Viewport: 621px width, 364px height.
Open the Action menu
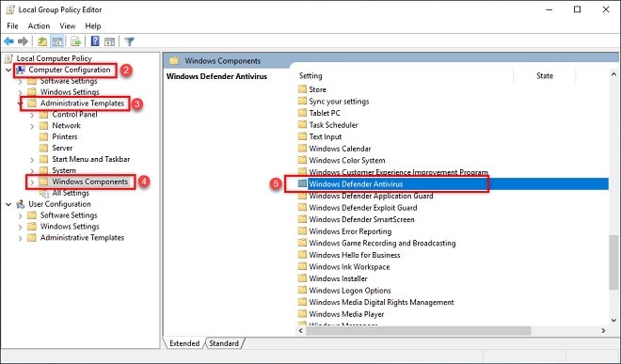39,26
